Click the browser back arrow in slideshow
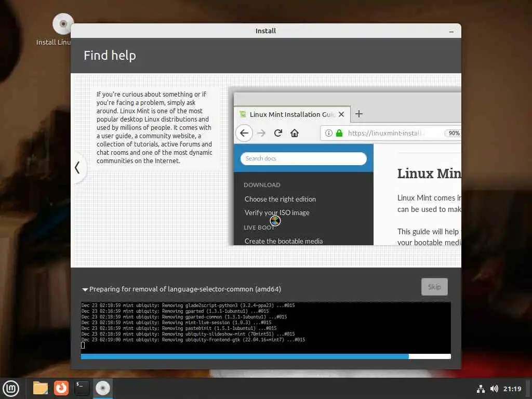 (244, 133)
